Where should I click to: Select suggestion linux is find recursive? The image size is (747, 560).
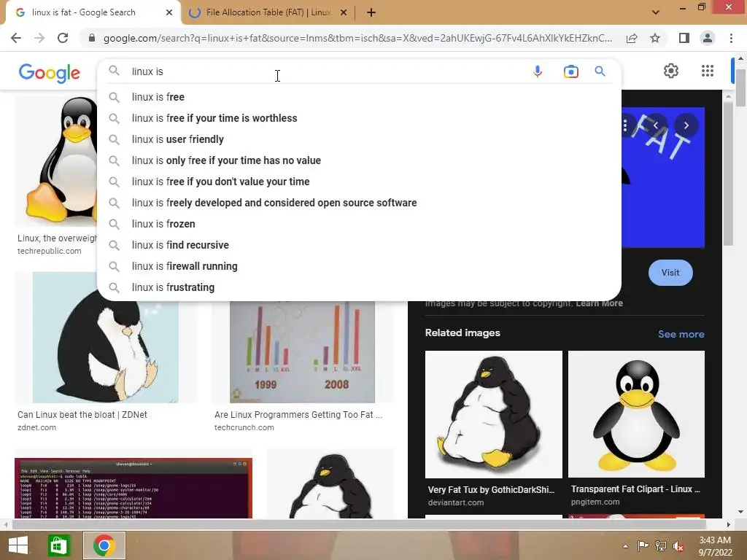point(359,245)
